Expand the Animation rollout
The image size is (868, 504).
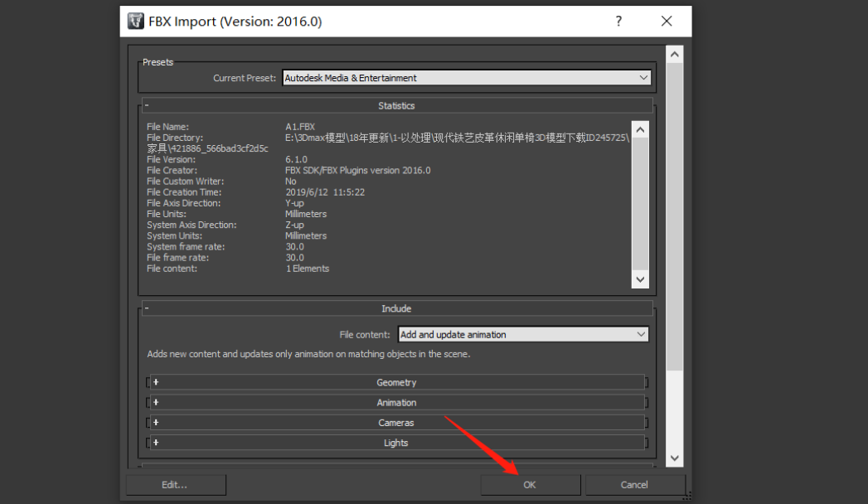tap(396, 403)
